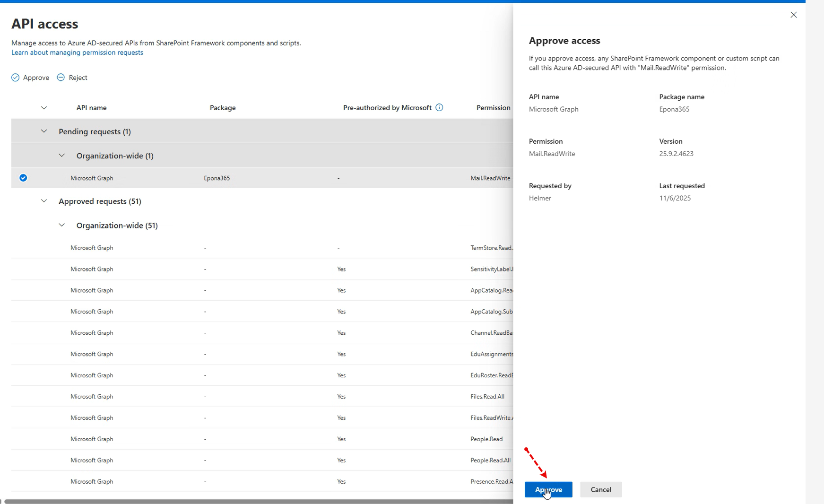Click the Reject icon in the command bar
824x504 pixels.
coord(61,78)
